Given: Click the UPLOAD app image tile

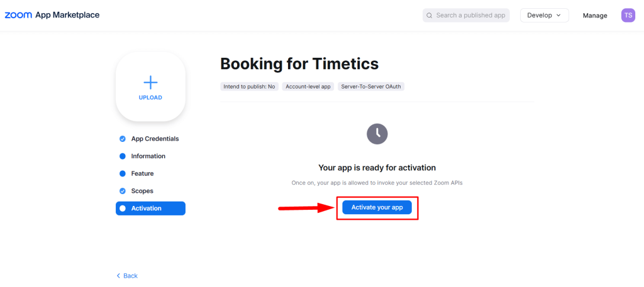Looking at the screenshot, I should click(150, 87).
